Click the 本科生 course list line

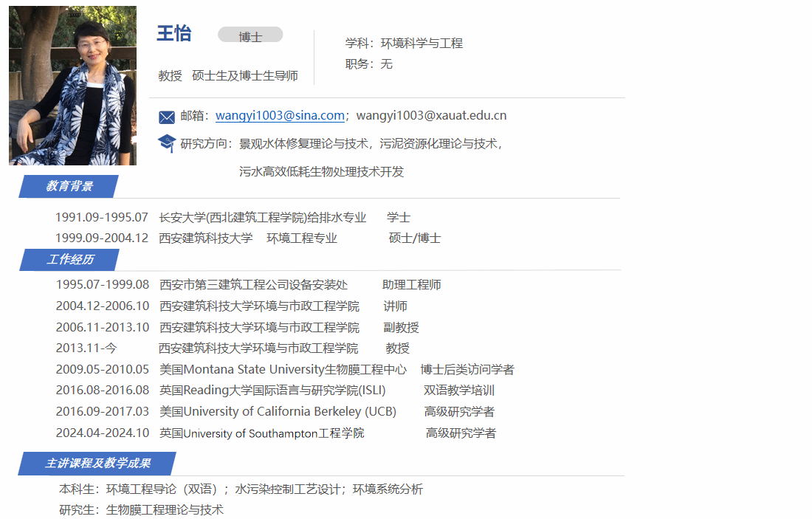pyautogui.click(x=241, y=489)
